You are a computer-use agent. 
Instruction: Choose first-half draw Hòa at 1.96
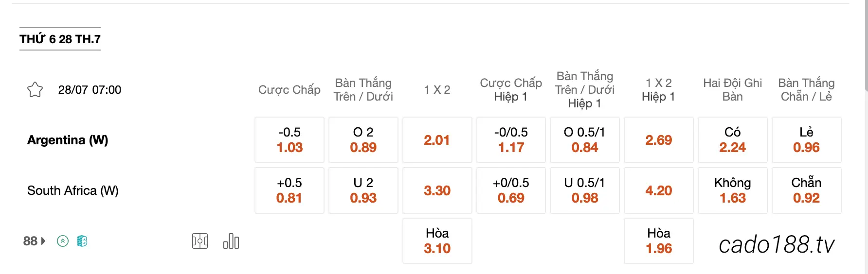pyautogui.click(x=659, y=241)
